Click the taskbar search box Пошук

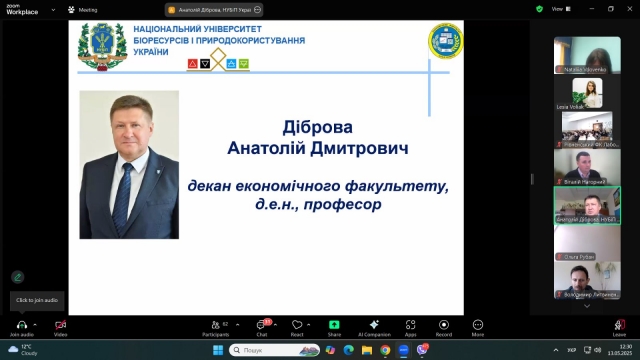pos(274,350)
